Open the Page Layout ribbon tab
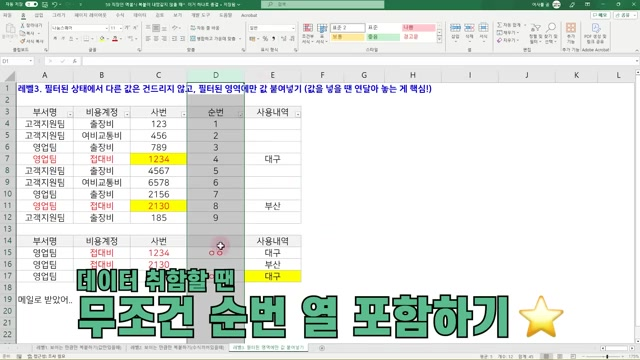 [90, 15]
